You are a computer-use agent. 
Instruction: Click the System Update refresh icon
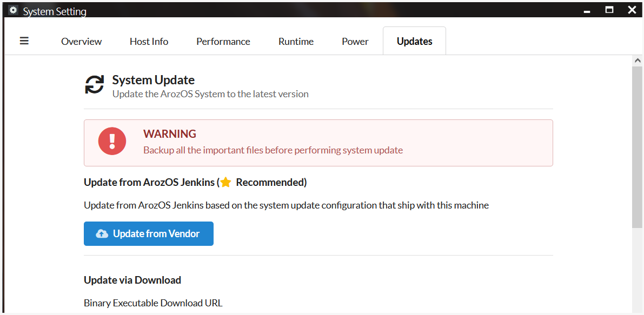pos(95,84)
